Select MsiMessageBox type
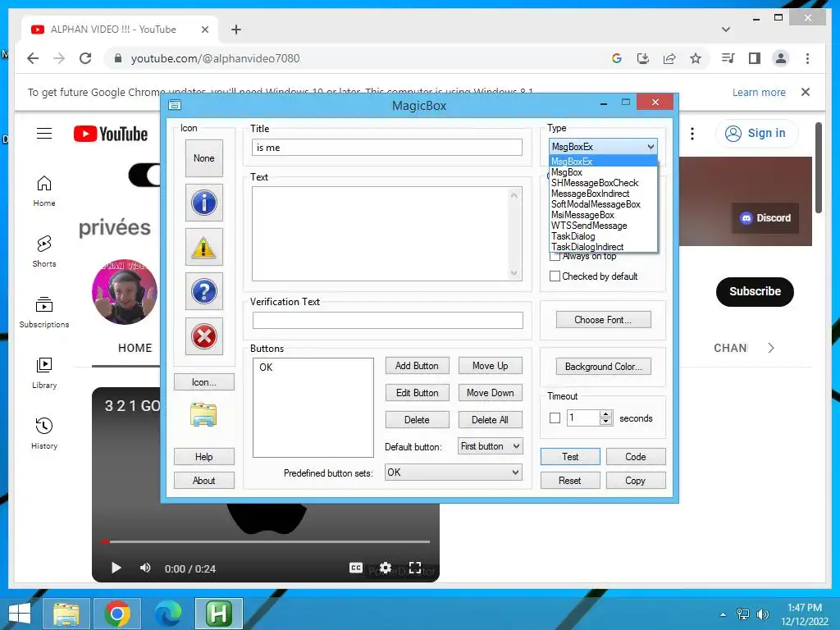 tap(603, 215)
